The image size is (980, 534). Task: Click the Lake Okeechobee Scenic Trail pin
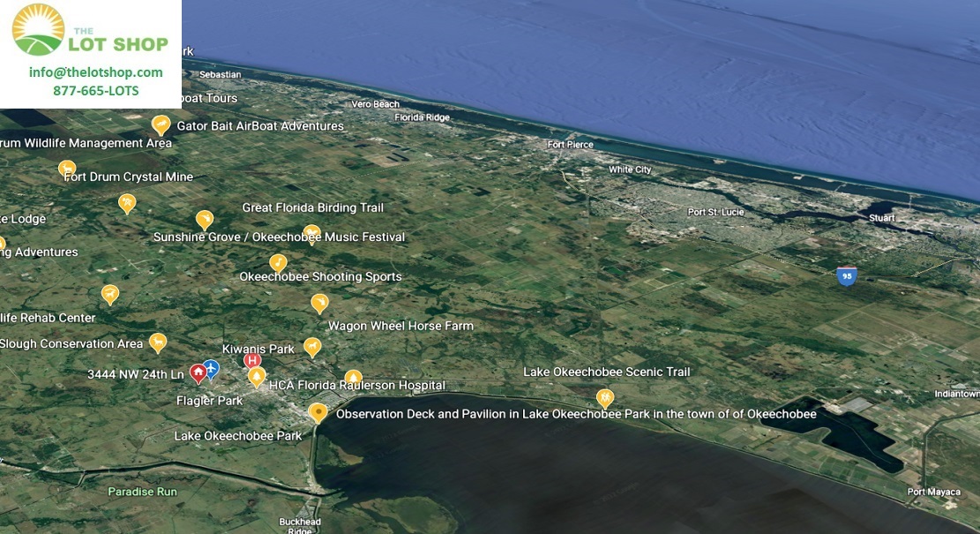pos(605,397)
